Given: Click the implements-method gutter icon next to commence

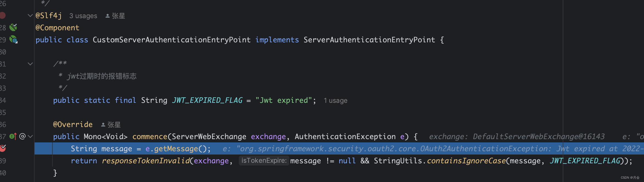Looking at the screenshot, I should [13, 136].
